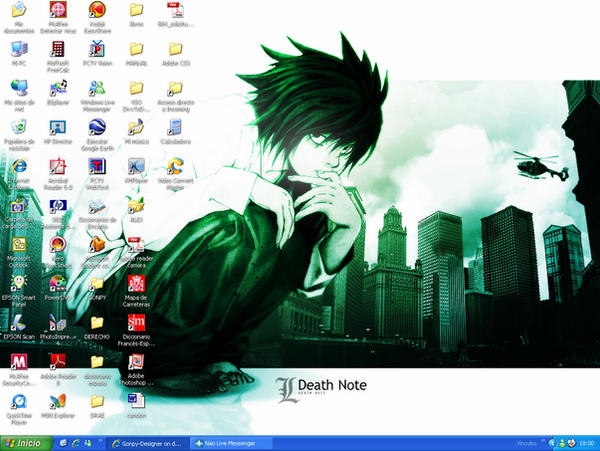Open the GONPY folder shortcut
Screen dimensions: 600x451
point(98,288)
